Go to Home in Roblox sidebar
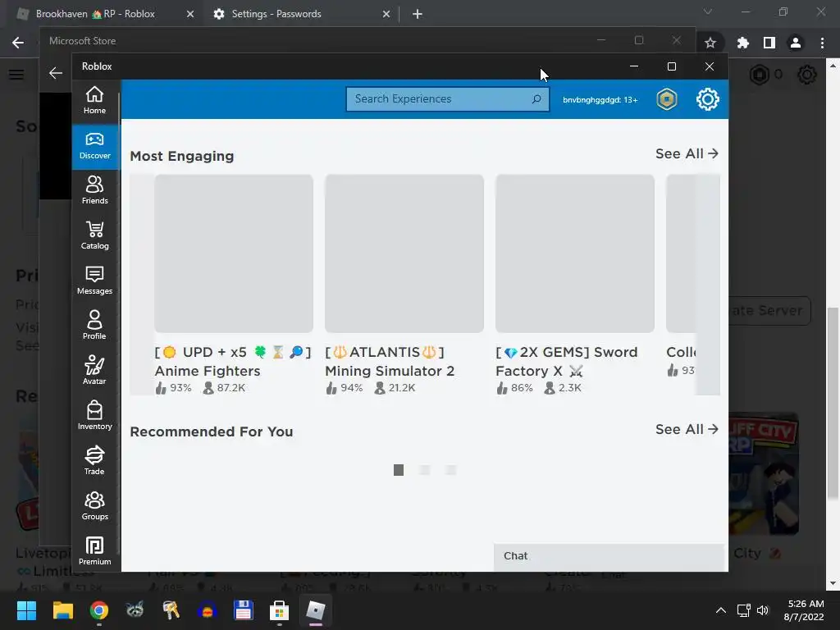This screenshot has height=630, width=840. 95,100
